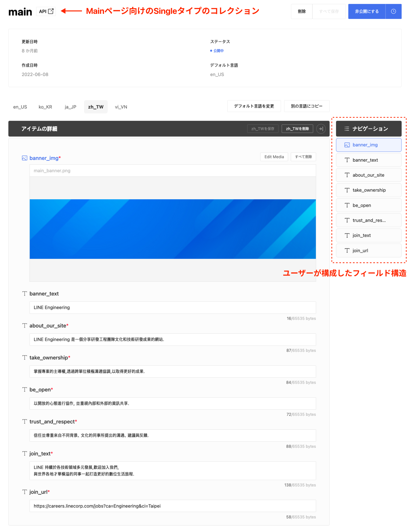Collapse panel with the arrow-to-bar icon
The height and width of the screenshot is (532, 410).
point(321,129)
